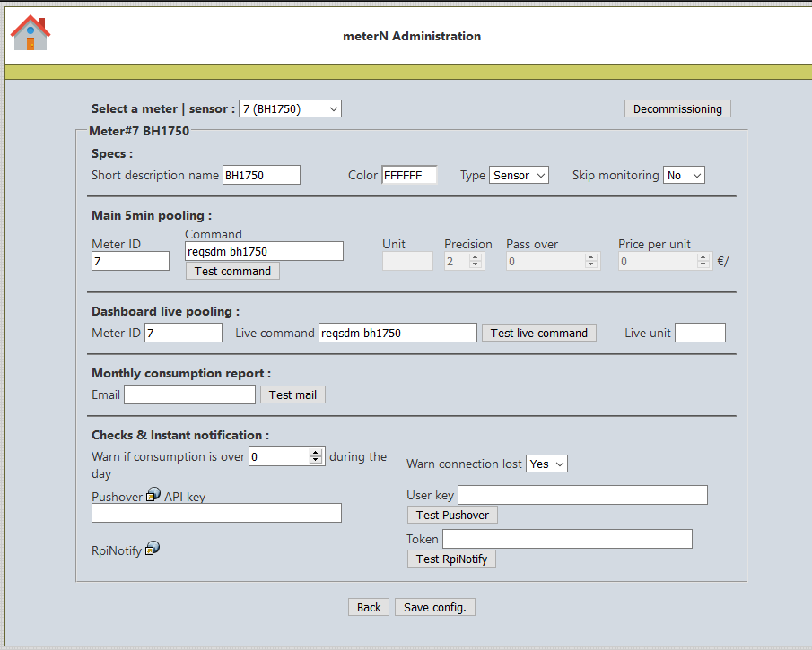Image resolution: width=812 pixels, height=650 pixels.
Task: Click the Short description name field
Action: click(x=261, y=175)
